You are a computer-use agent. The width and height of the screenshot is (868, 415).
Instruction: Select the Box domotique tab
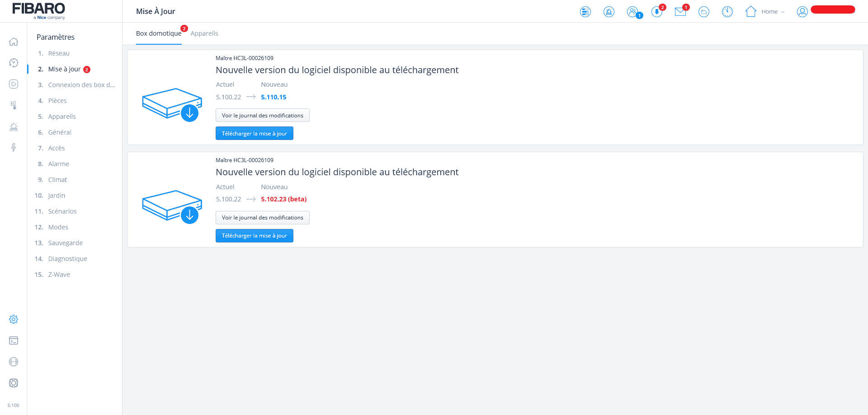pos(159,33)
